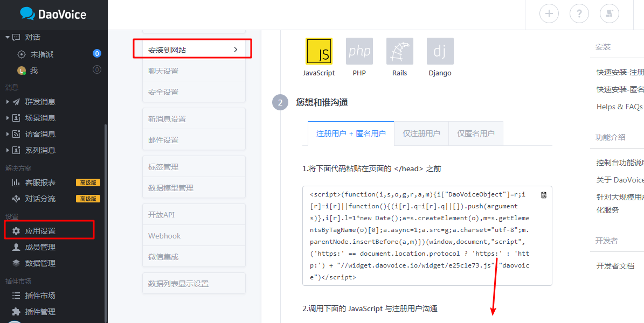Click the 应用设置 gear icon
The width and height of the screenshot is (644, 323).
point(16,231)
